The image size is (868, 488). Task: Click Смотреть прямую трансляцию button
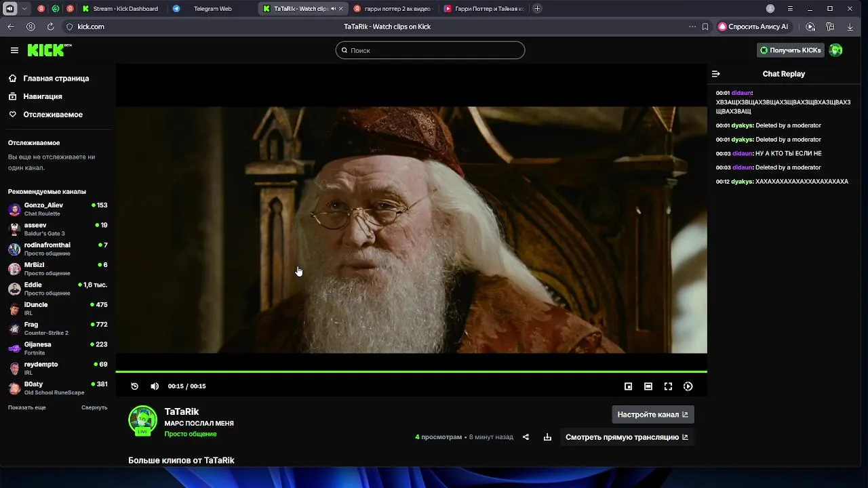tap(627, 437)
